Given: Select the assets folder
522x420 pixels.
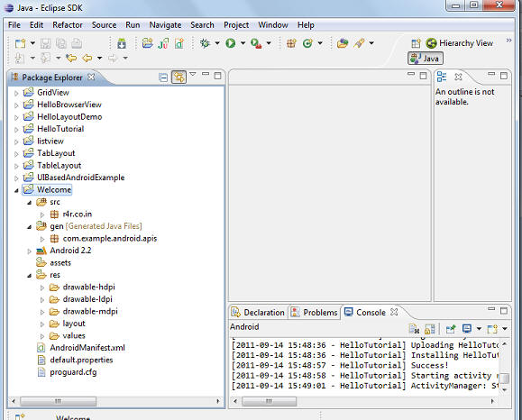Looking at the screenshot, I should (x=60, y=263).
